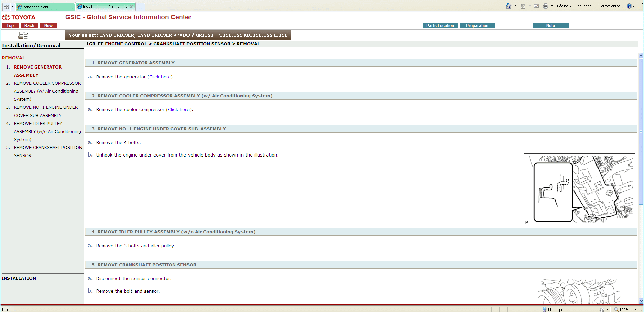Click the scroll down arrow on scrollbar
This screenshot has height=312, width=644.
coord(641,301)
